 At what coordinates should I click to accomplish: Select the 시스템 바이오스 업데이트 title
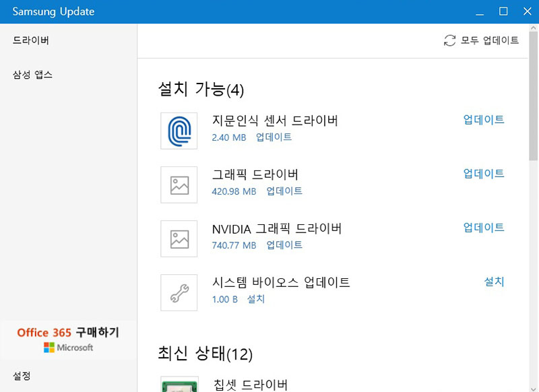point(281,282)
